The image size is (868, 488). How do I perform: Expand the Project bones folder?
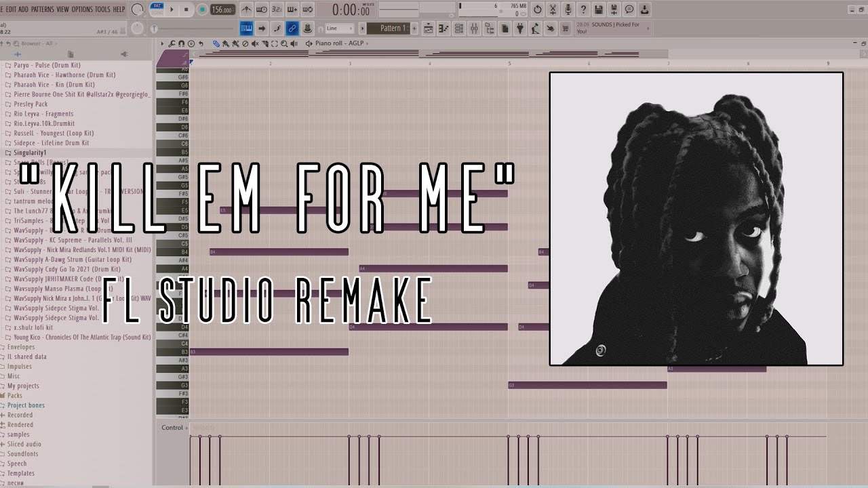[x=26, y=405]
